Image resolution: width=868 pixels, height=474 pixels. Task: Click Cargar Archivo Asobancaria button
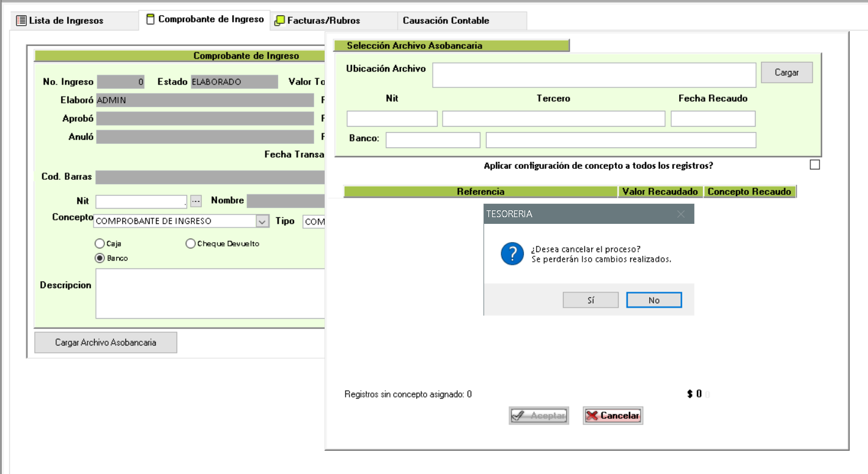(x=106, y=343)
